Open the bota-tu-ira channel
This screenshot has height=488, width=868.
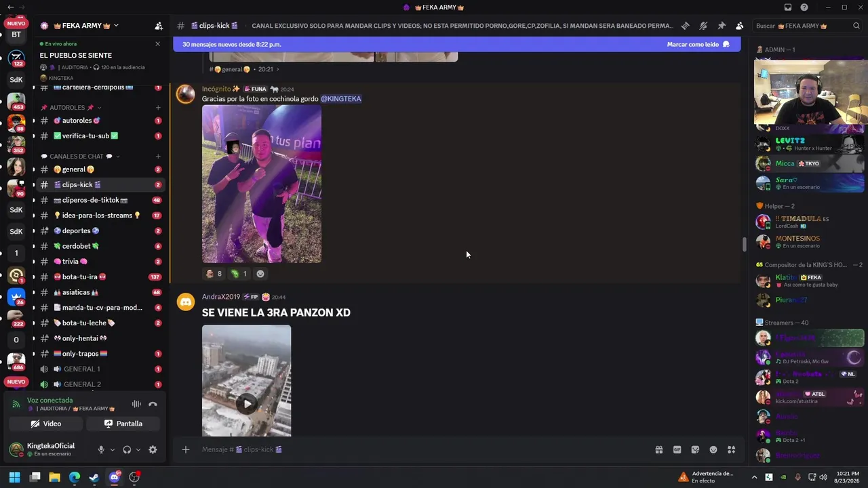[x=100, y=277]
